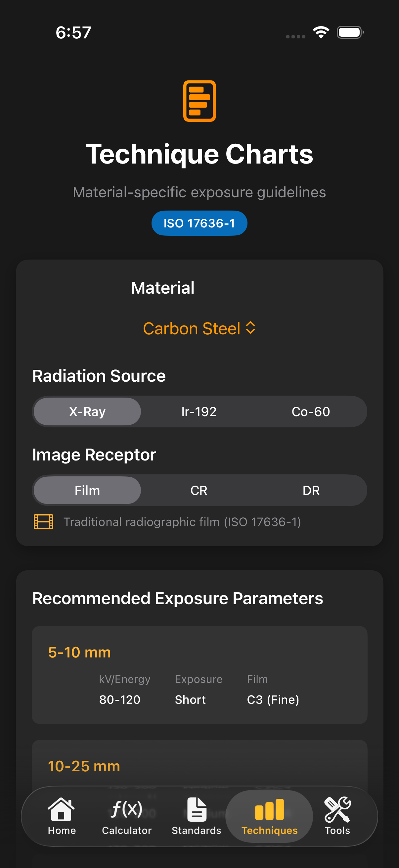Tap the orange Technique Charts header icon
This screenshot has width=399, height=868.
[x=199, y=101]
